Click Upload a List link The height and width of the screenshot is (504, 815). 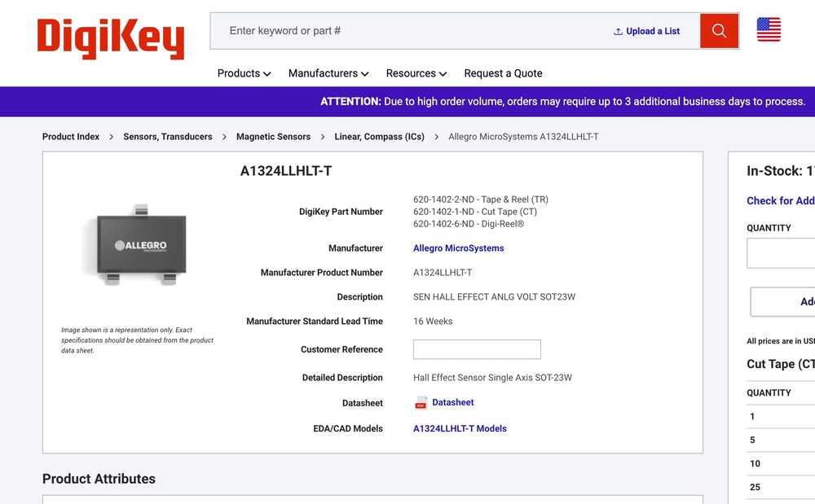coord(653,31)
